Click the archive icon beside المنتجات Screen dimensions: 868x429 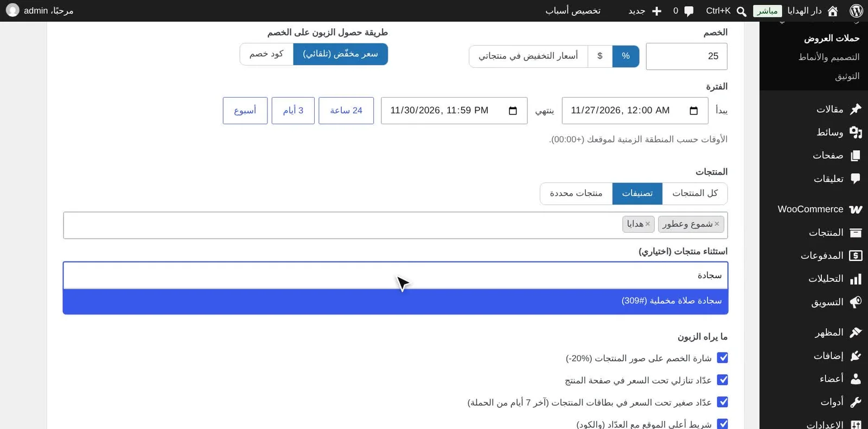point(856,233)
